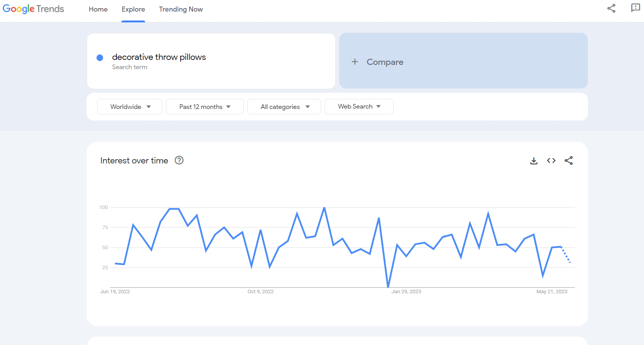Screen dimensions: 644x345
Task: Select the decorative throw pillows search term
Action: coord(159,57)
